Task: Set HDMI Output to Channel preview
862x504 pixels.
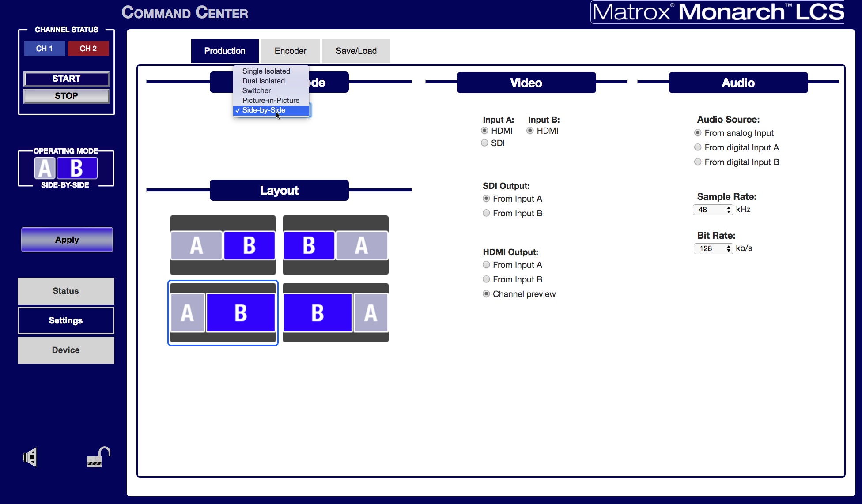Action: (486, 294)
